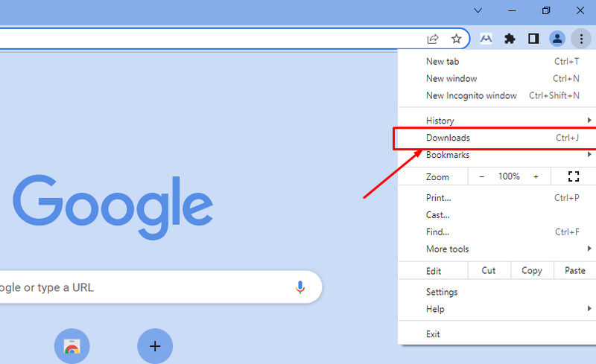Open the Web Store shortcut tile
Image resolution: width=596 pixels, height=364 pixels.
point(72,346)
